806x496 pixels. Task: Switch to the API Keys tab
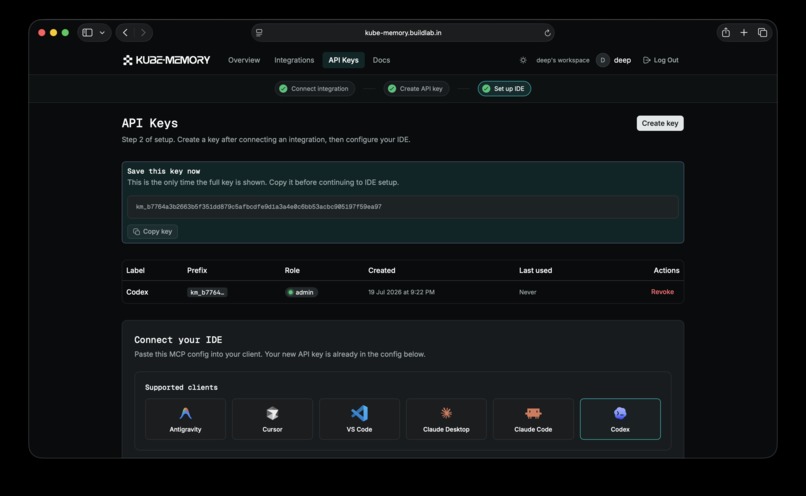(343, 60)
